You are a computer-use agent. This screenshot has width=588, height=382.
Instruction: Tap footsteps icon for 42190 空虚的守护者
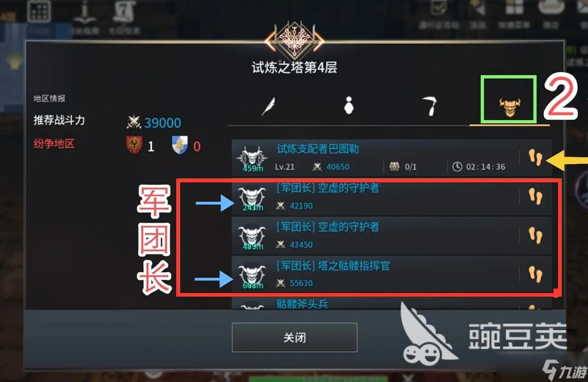[x=536, y=197]
